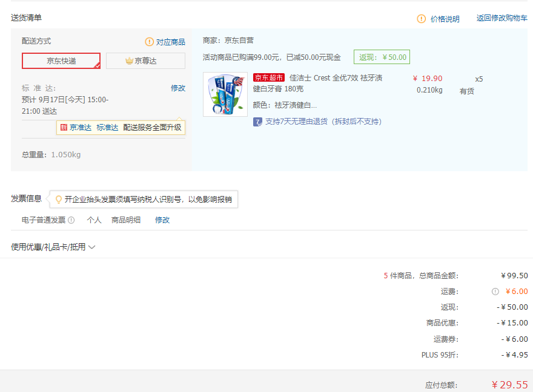The width and height of the screenshot is (533, 392).
Task: Click the 京东超市 red tag
Action: (x=268, y=77)
